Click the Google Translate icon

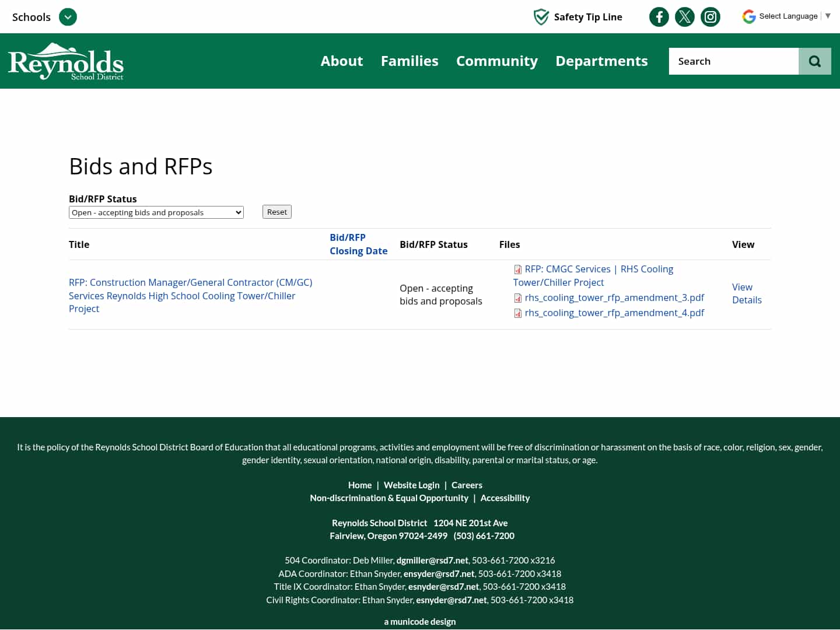point(748,16)
